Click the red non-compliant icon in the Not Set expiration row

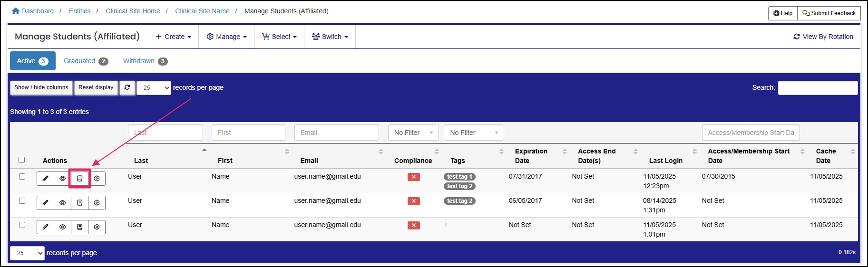[414, 225]
